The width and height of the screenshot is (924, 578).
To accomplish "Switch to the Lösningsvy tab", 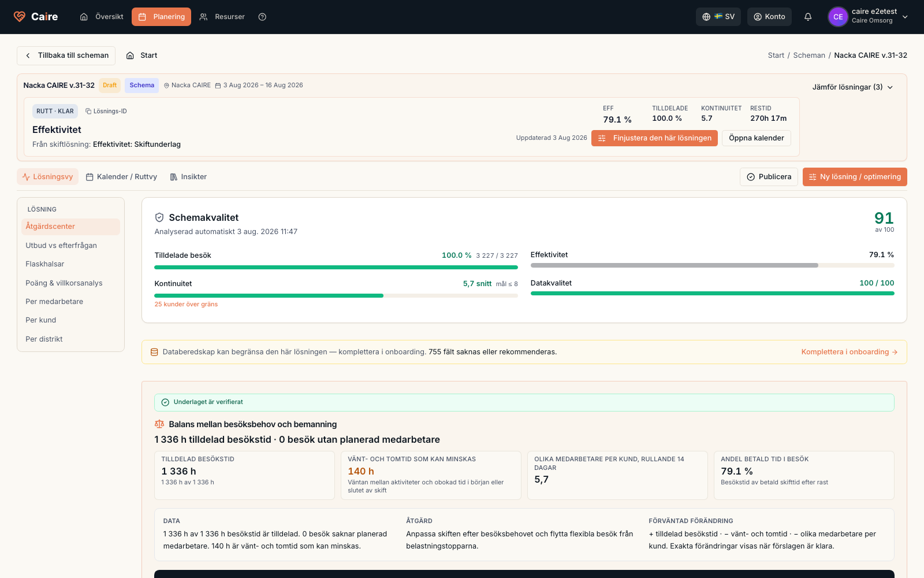I will 48,177.
